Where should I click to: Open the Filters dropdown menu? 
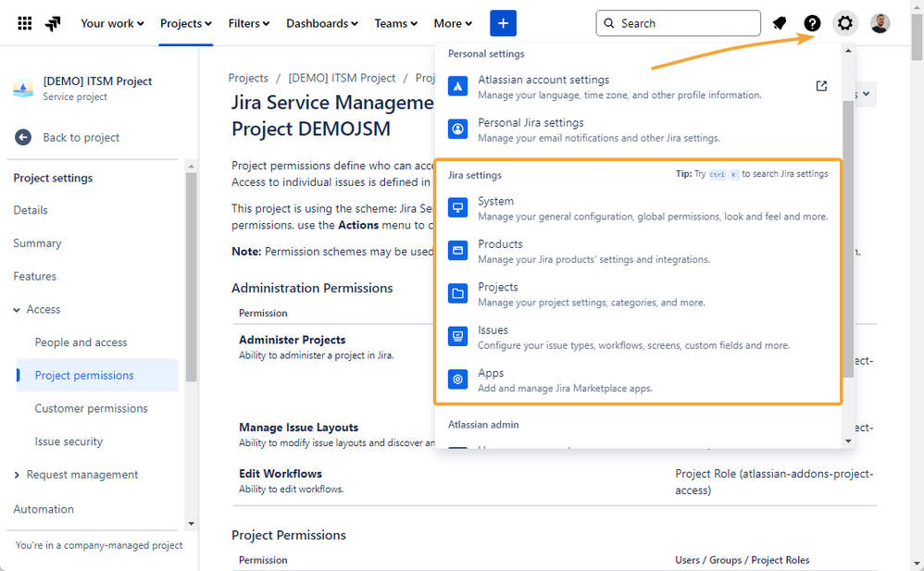tap(249, 23)
